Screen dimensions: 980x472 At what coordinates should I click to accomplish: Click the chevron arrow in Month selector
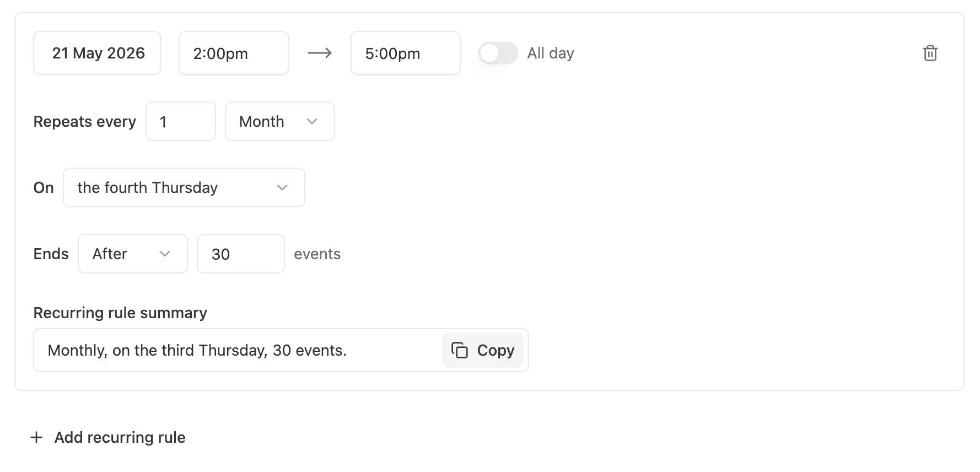pos(312,121)
